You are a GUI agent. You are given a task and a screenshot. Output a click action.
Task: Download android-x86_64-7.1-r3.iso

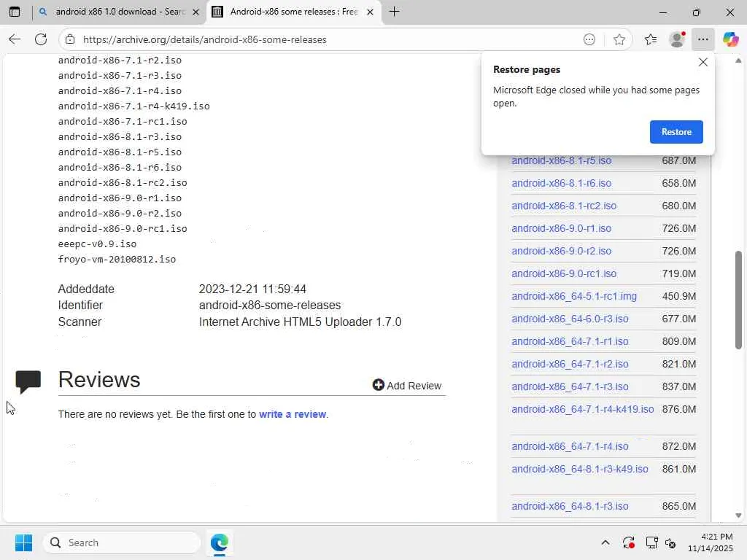pyautogui.click(x=570, y=386)
